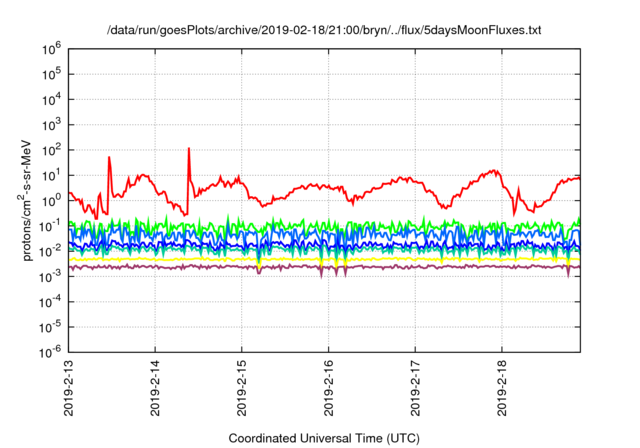Click the 10^1 y-axis tick label
Screen dimensions: 640x448
pyautogui.click(x=51, y=176)
